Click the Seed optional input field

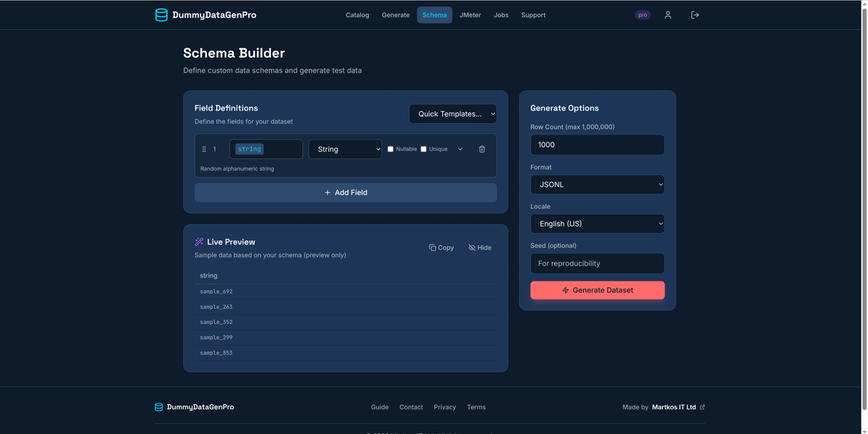click(597, 263)
